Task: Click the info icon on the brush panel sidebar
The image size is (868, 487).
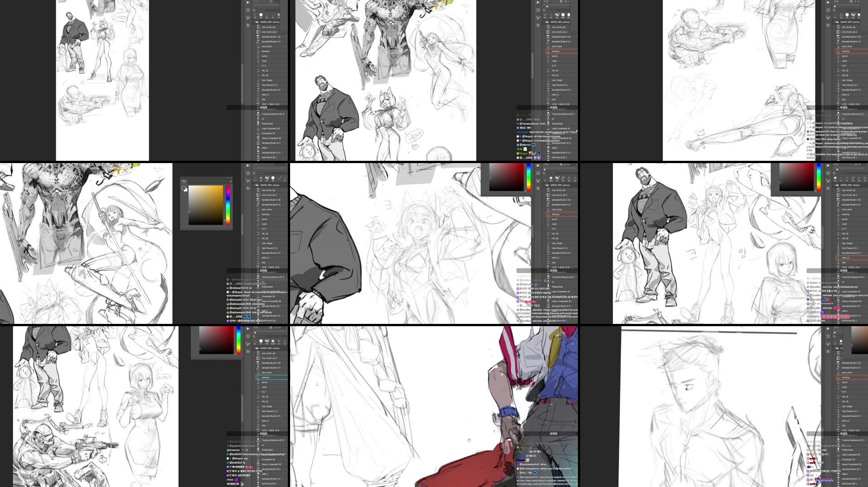Action: (x=538, y=10)
